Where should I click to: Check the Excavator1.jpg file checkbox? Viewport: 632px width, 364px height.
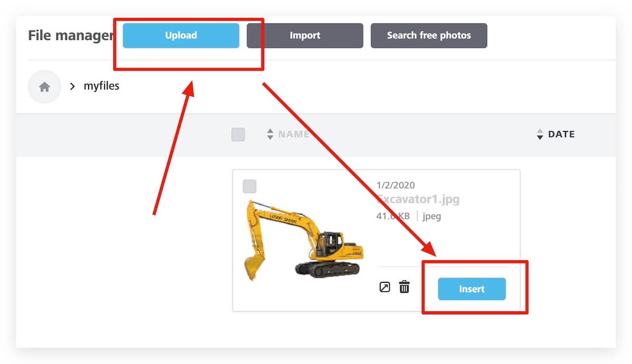point(250,186)
